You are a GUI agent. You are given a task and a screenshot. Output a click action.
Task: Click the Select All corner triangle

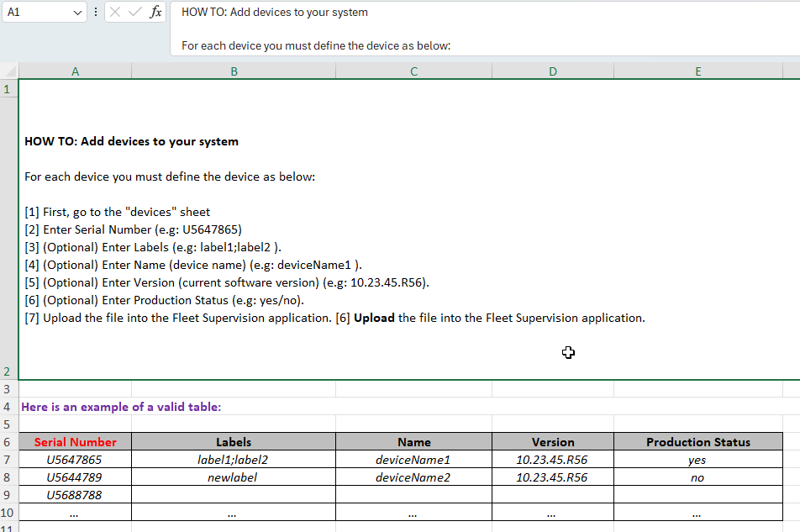pos(9,72)
